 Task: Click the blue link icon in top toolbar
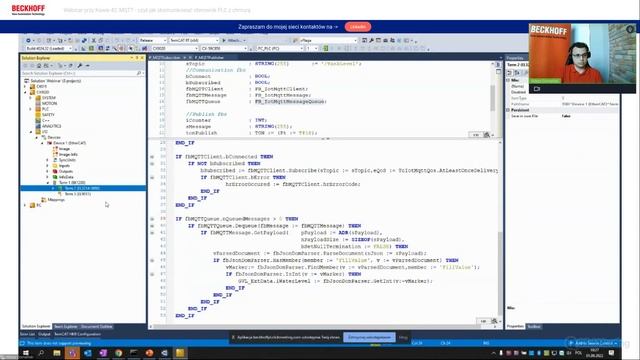click(84, 40)
